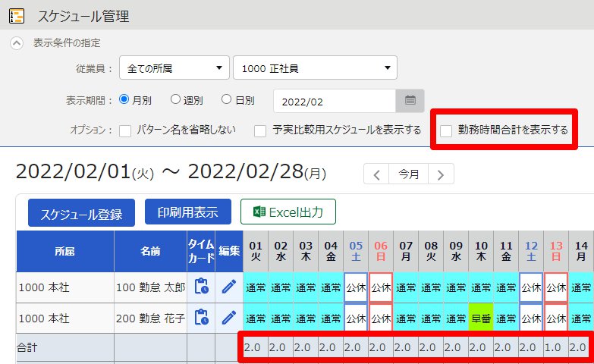Click 通常 cell for 勤怠 太郎 on 14
The image size is (594, 364).
[581, 287]
